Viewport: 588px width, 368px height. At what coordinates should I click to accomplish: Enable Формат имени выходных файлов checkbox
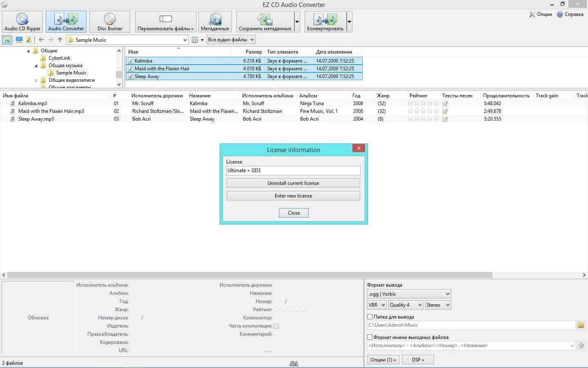coord(370,337)
